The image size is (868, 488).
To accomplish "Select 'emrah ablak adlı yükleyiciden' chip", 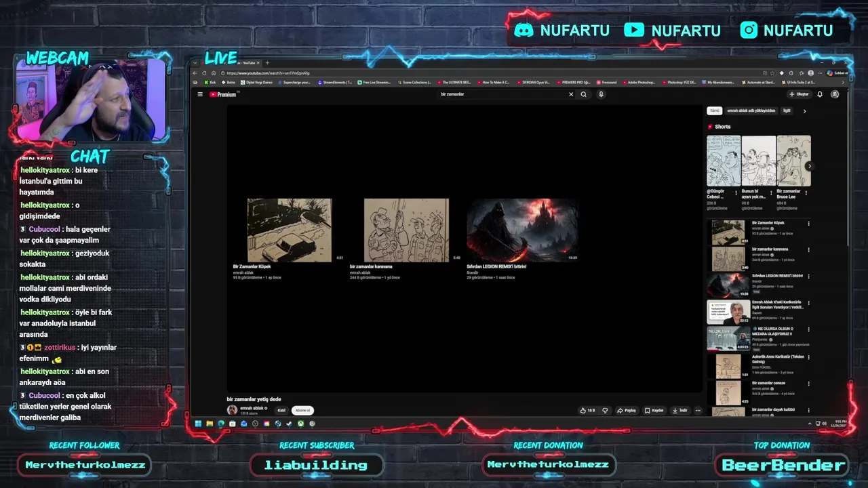I will [751, 110].
